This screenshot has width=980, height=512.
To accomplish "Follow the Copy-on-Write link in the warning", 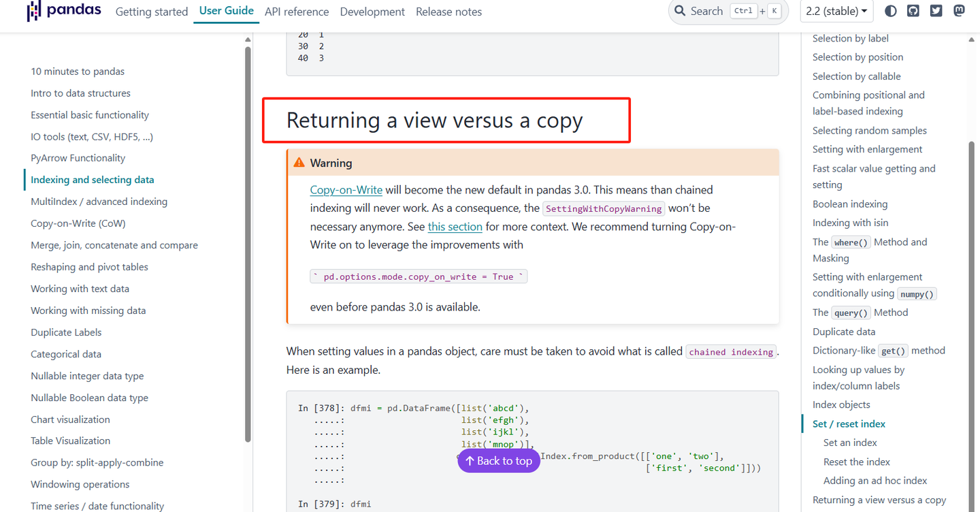I will (346, 189).
